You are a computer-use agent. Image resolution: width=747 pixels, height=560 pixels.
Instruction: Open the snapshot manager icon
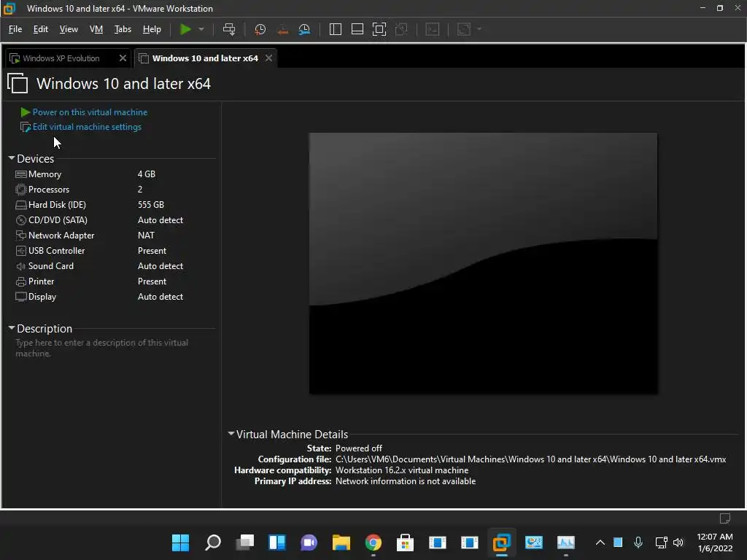pos(304,29)
